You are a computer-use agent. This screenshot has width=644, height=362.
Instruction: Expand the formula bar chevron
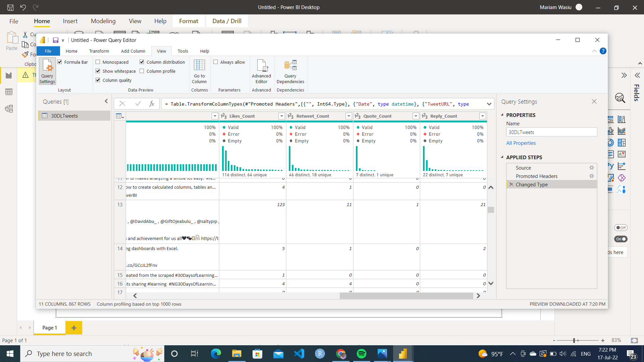(489, 104)
